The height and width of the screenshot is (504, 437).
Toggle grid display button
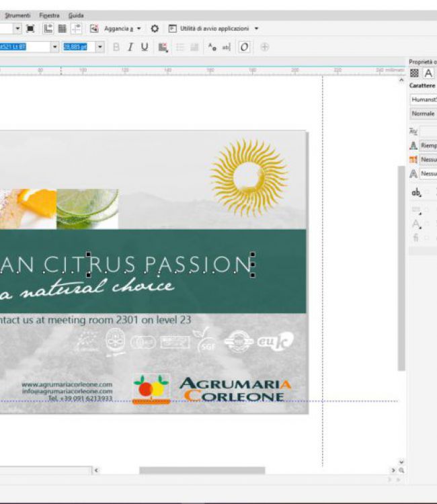coord(62,29)
